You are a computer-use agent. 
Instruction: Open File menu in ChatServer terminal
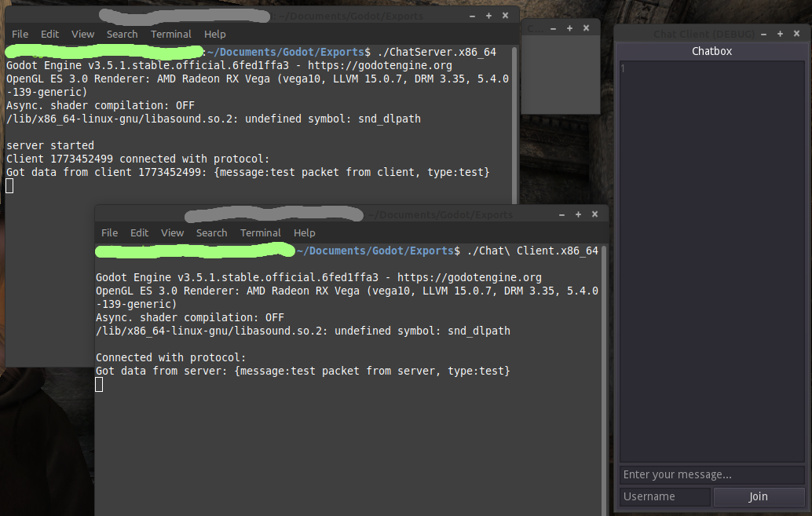(x=20, y=34)
